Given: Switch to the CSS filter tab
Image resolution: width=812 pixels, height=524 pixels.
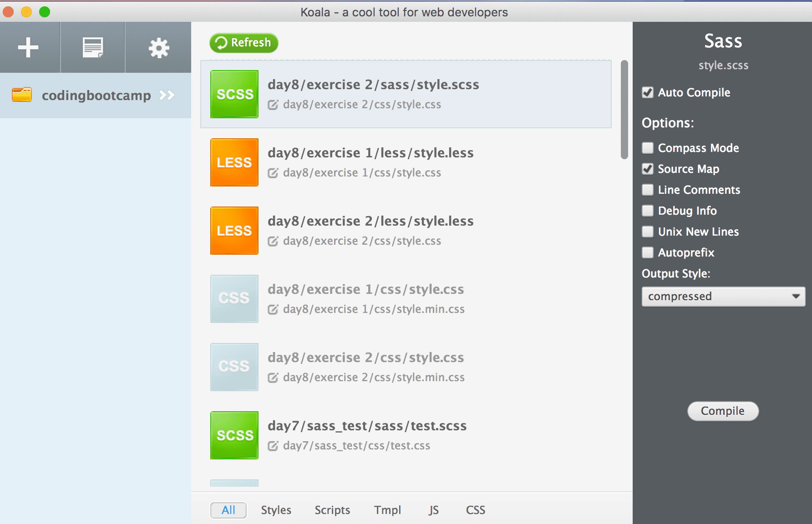Looking at the screenshot, I should pos(476,510).
